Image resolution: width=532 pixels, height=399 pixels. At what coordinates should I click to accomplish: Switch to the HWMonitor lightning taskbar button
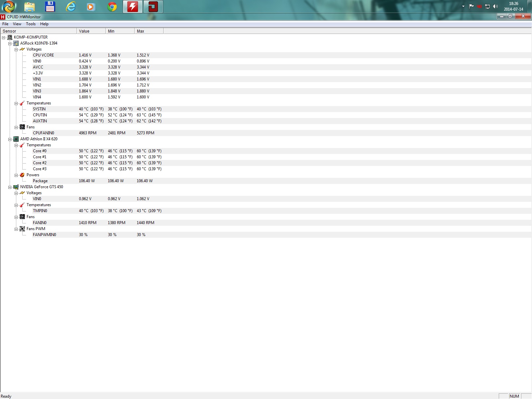(133, 7)
